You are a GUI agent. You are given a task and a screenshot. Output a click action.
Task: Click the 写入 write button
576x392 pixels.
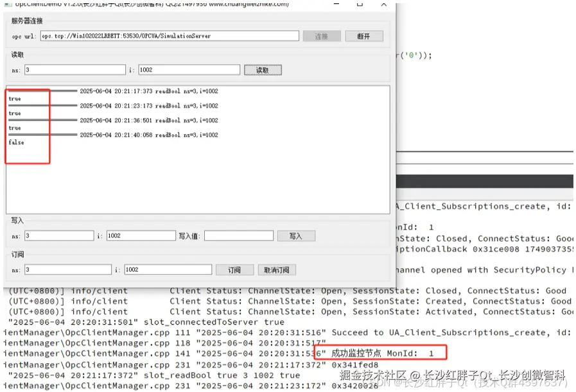[x=296, y=235]
